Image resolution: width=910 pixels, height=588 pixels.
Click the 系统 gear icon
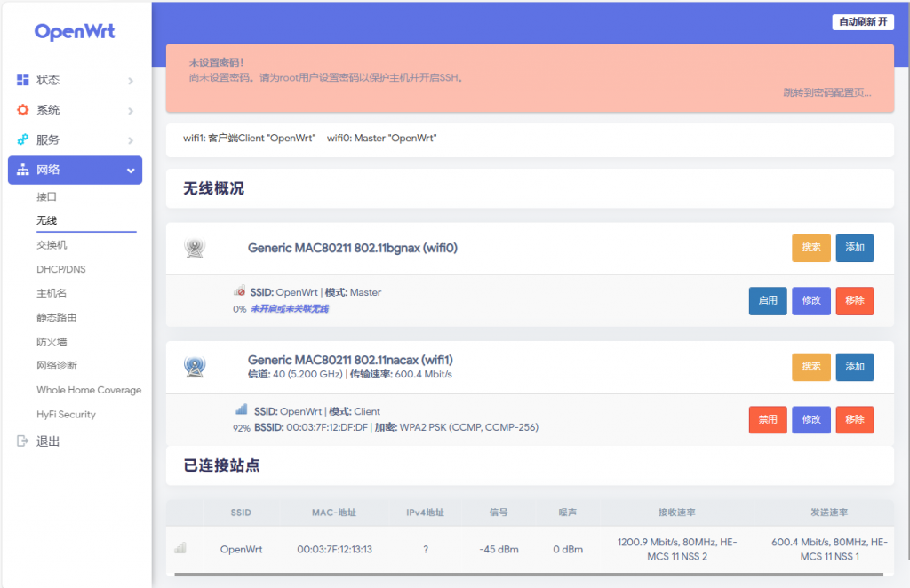(22, 109)
